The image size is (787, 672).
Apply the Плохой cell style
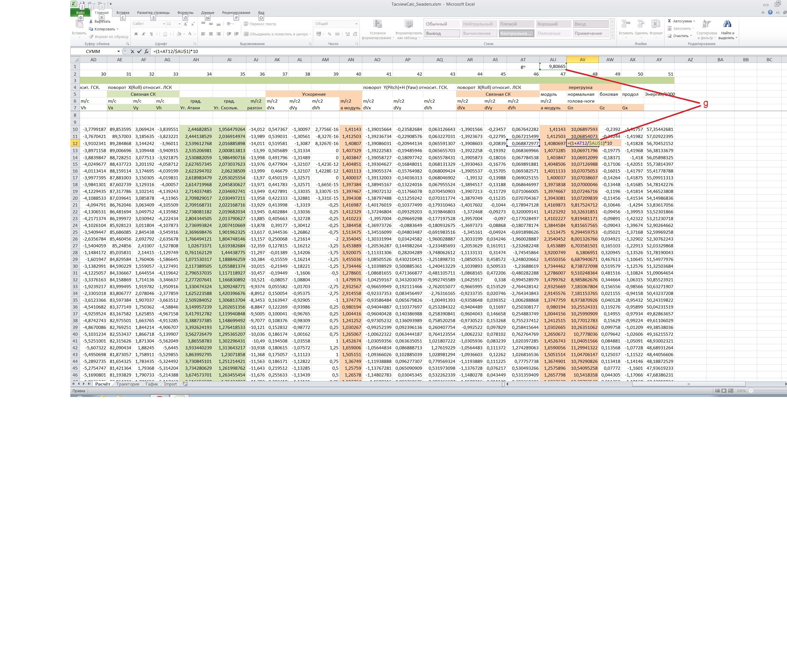(x=516, y=24)
